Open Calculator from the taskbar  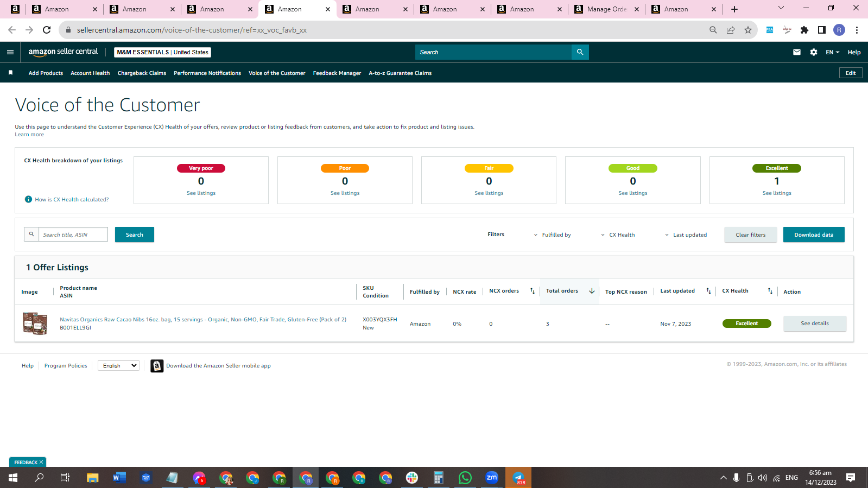439,478
